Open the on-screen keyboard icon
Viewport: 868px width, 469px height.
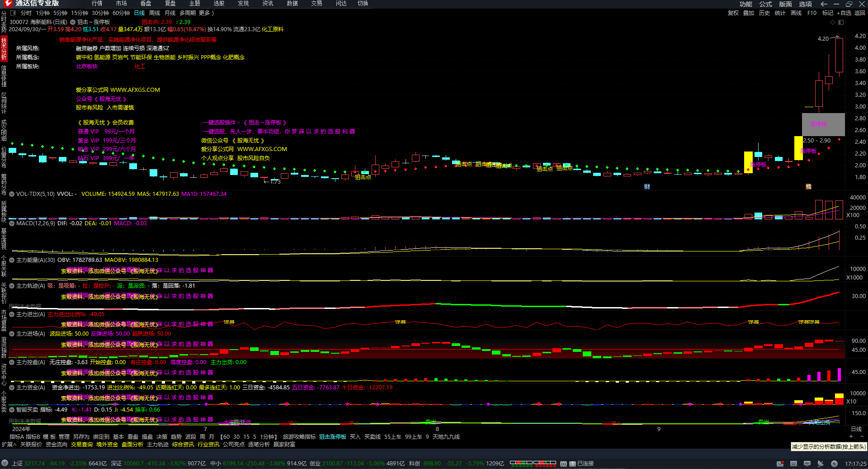(793, 464)
